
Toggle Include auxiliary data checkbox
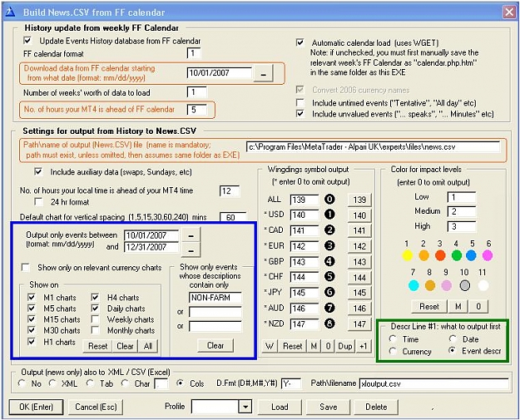(x=38, y=171)
